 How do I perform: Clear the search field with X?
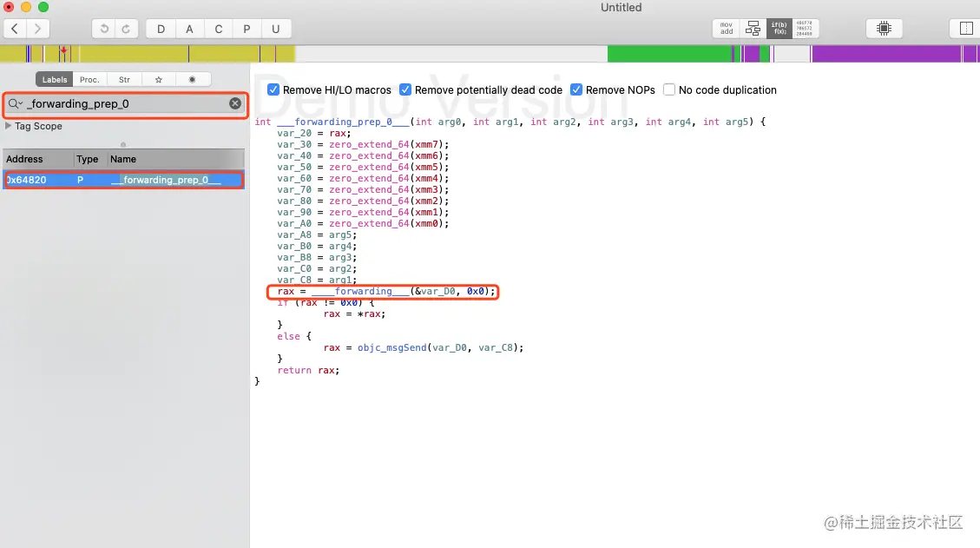(235, 104)
